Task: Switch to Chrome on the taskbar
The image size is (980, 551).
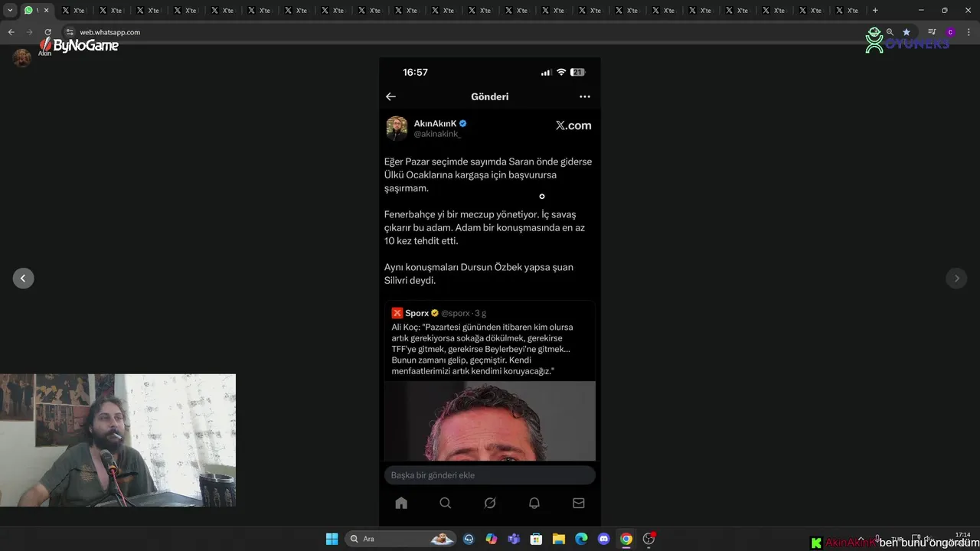Action: point(626,539)
